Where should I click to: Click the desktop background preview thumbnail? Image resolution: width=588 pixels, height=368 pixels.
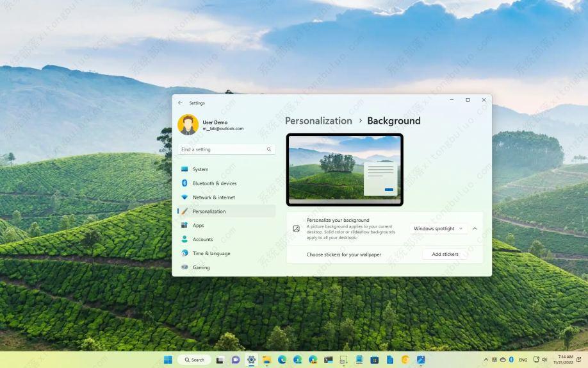(345, 170)
